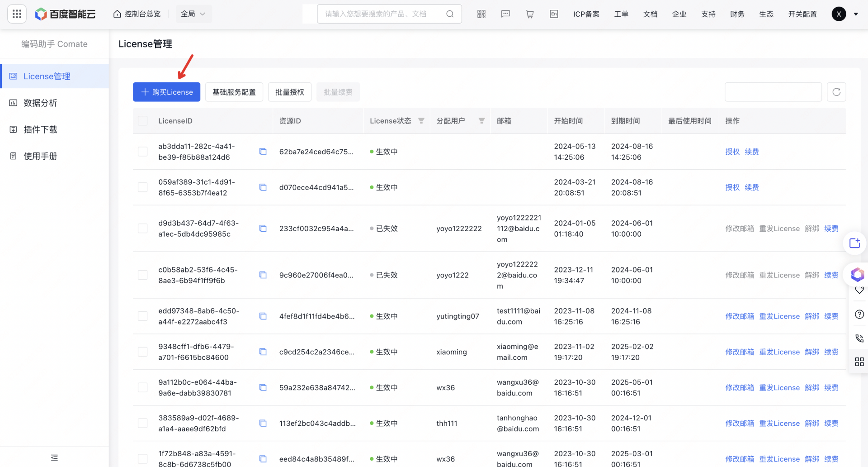Screen dimensions: 868x467
Task: Go to 控制台总览
Action: [x=137, y=14]
